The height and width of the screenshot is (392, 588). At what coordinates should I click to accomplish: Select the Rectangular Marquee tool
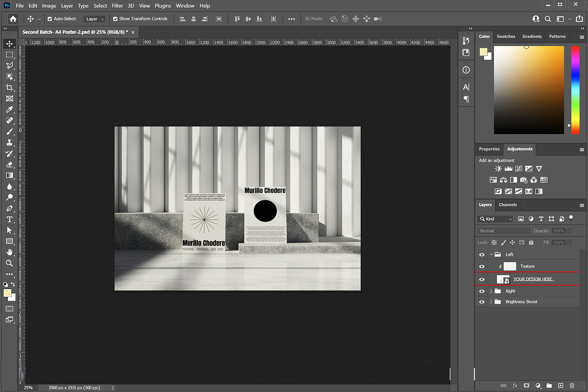(x=9, y=54)
